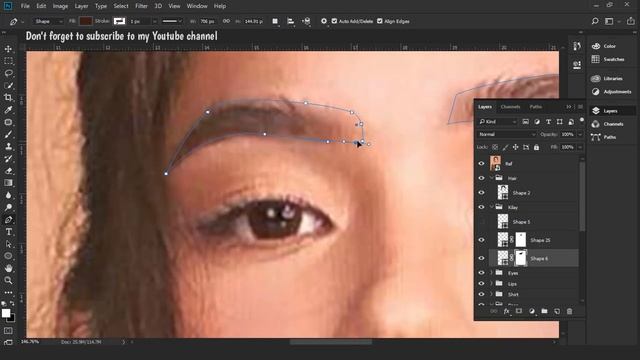The height and width of the screenshot is (360, 640).
Task: Open the Filter menu
Action: 141,6
